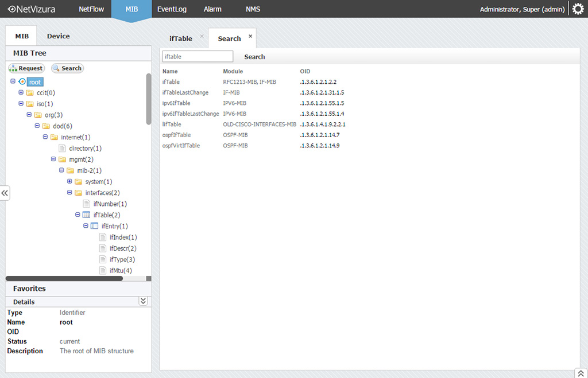Screen dimensions: 588x378
Task: Focus the iftable search input field
Action: pyautogui.click(x=198, y=57)
